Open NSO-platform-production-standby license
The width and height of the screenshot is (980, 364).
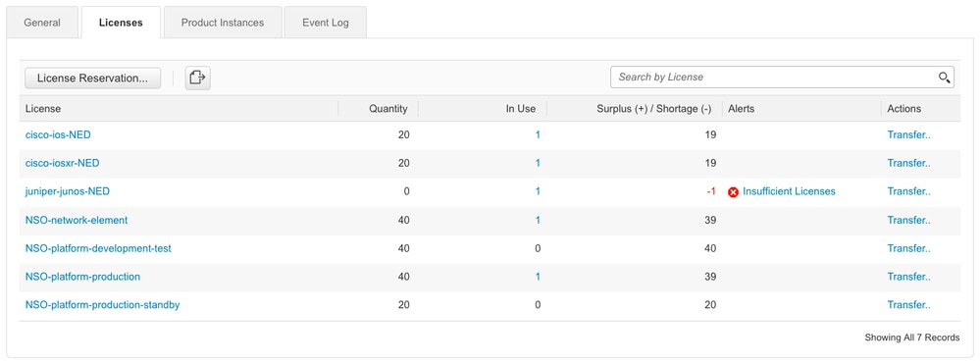pyautogui.click(x=102, y=305)
